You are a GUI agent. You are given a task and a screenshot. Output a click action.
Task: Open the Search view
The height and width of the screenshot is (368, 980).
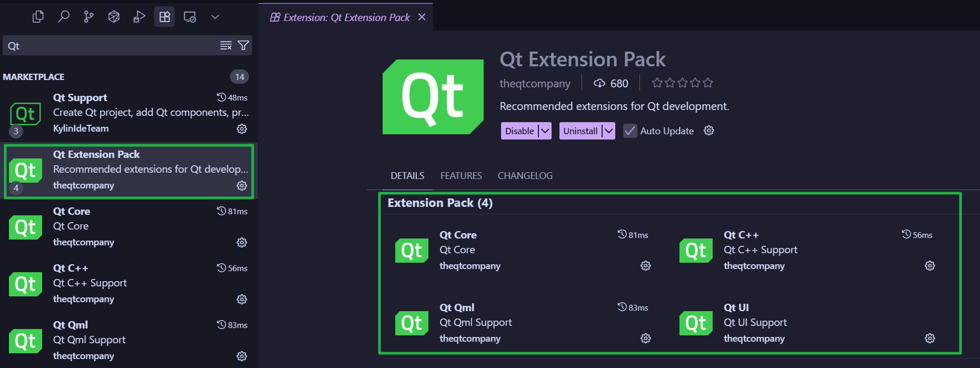tap(64, 16)
